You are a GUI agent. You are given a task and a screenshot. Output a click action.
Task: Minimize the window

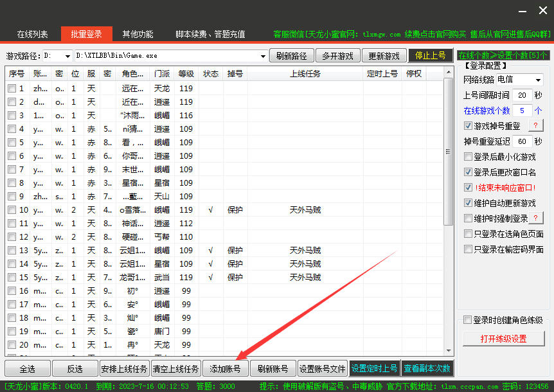pos(523,11)
